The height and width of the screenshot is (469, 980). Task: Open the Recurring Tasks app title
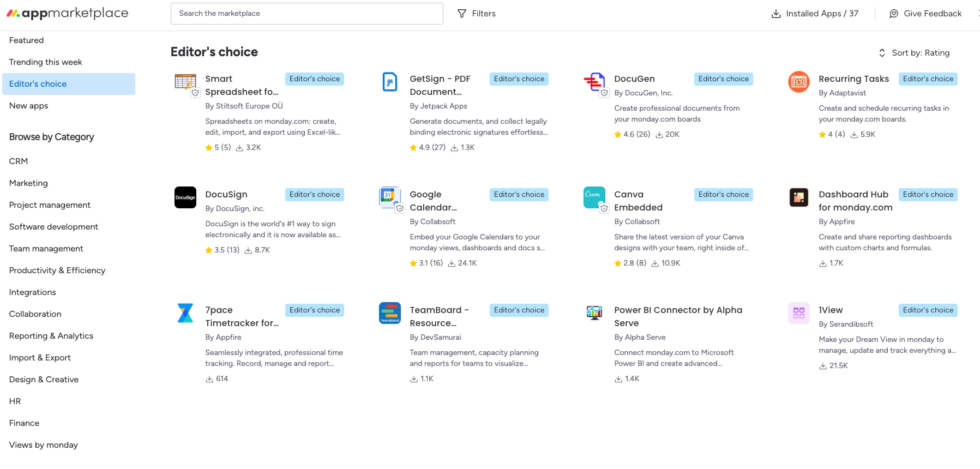[x=853, y=79]
